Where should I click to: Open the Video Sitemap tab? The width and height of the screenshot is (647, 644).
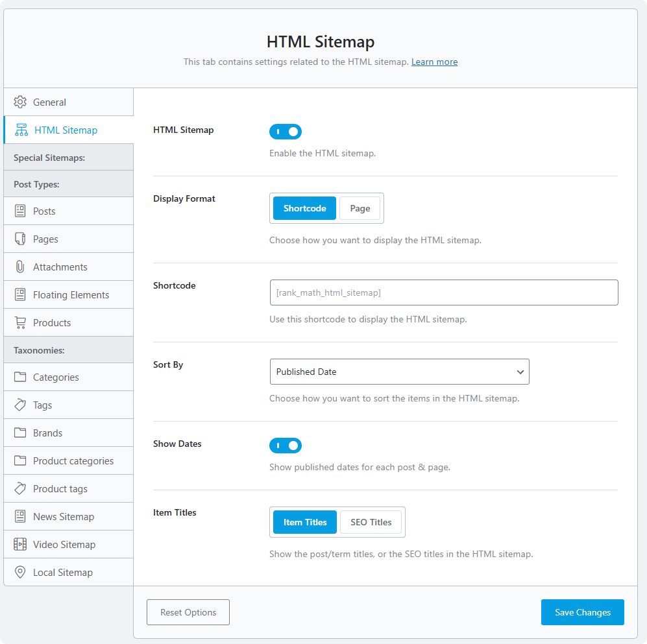click(x=69, y=544)
